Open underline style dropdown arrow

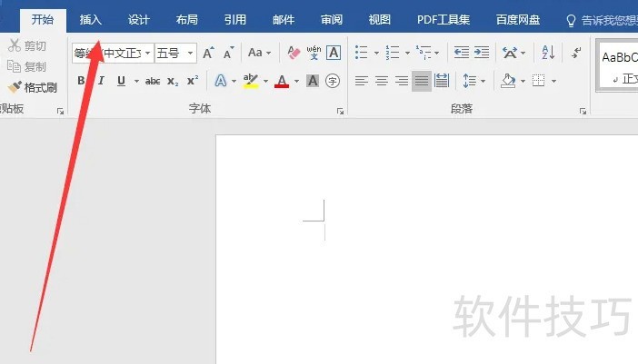point(136,82)
